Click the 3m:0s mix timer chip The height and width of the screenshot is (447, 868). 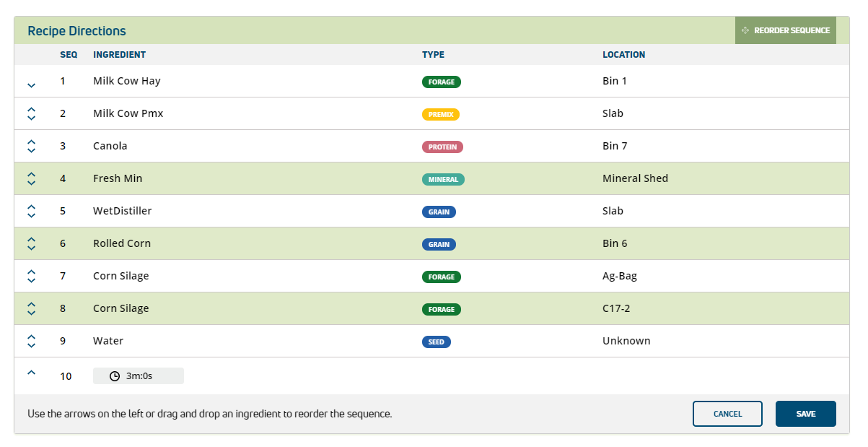pos(138,376)
